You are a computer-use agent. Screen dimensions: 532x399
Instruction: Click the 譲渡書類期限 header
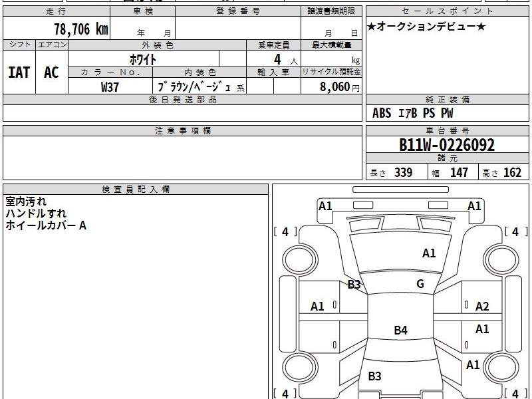331,11
